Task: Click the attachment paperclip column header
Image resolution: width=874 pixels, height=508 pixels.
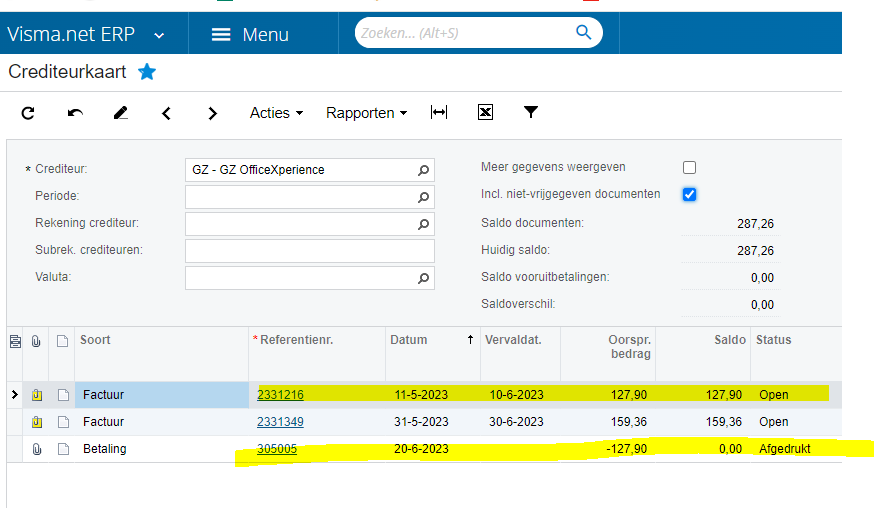Action: point(36,341)
